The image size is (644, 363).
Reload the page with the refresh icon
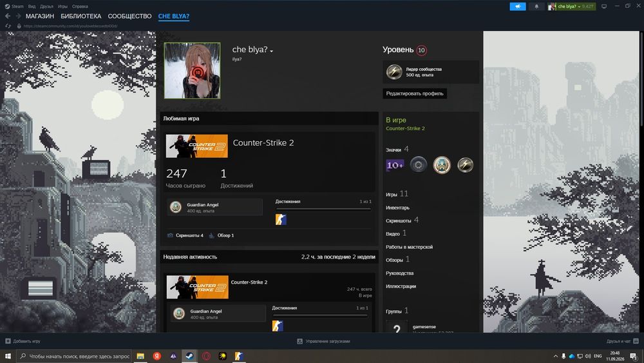(x=8, y=26)
